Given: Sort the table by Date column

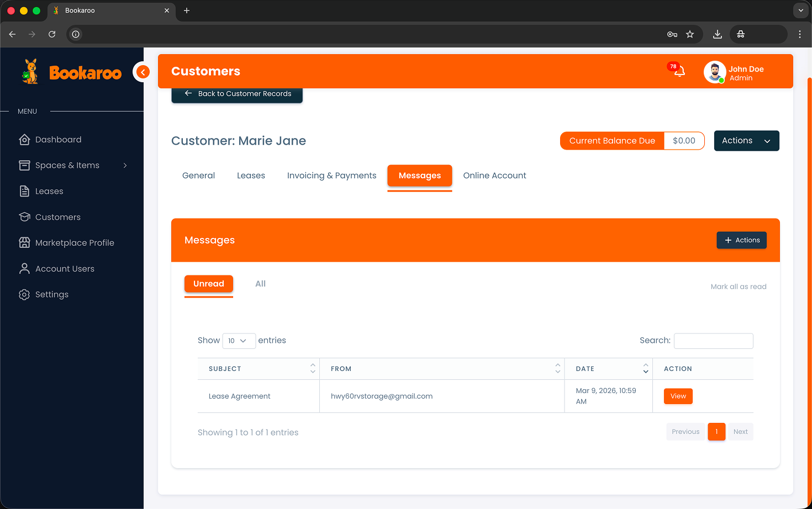Looking at the screenshot, I should (645, 368).
